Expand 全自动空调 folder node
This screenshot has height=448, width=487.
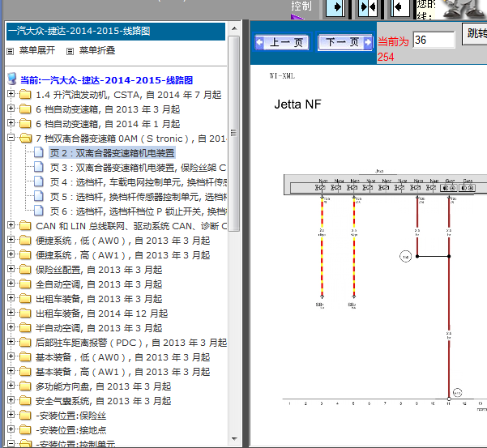coord(11,284)
